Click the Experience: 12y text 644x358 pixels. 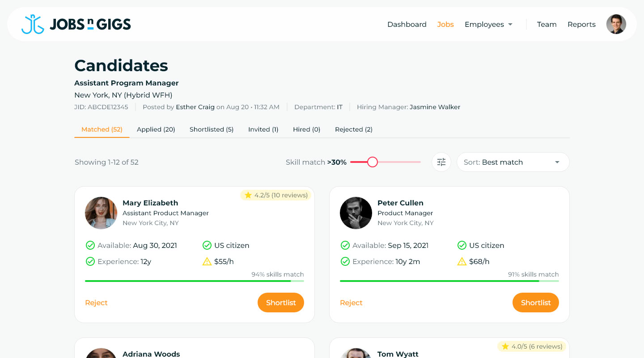pos(124,261)
